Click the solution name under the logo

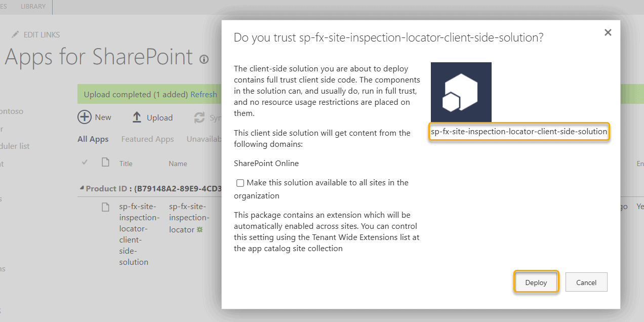click(x=519, y=132)
